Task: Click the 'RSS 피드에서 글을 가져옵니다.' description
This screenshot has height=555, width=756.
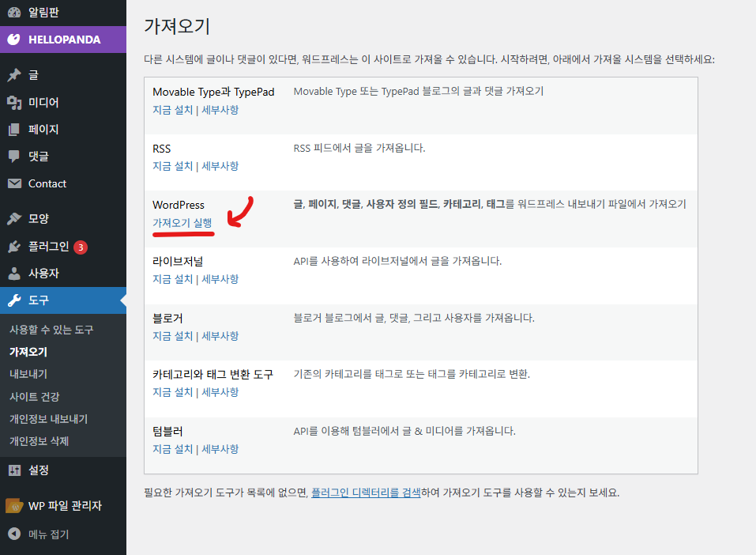Action: click(x=359, y=148)
